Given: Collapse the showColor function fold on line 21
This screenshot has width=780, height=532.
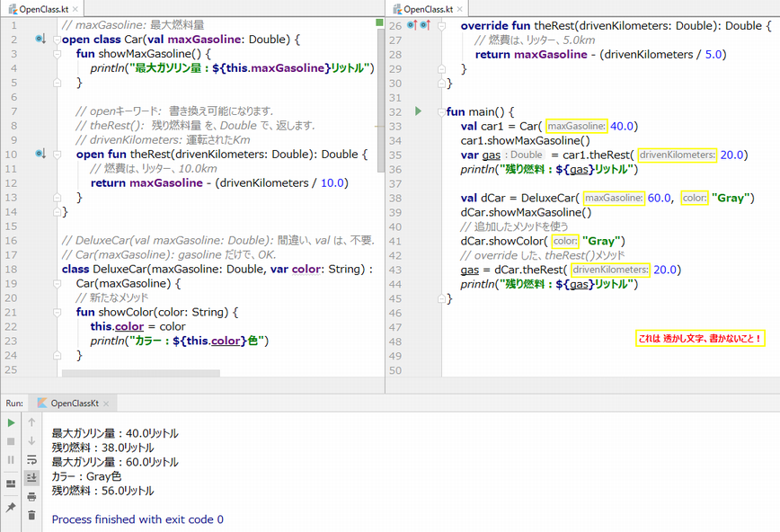Looking at the screenshot, I should [x=58, y=313].
